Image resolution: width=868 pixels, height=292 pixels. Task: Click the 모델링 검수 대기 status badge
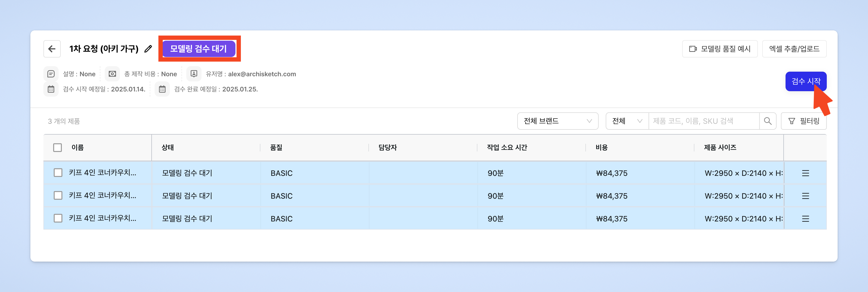pos(199,49)
